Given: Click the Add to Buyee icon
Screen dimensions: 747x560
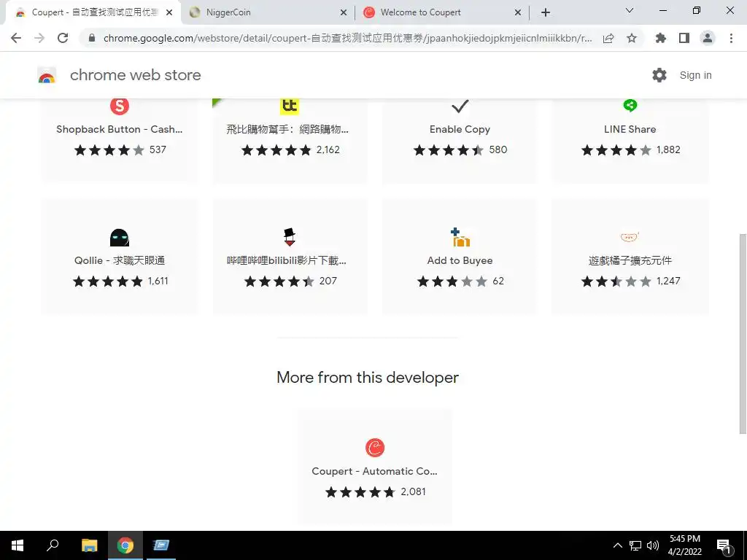Looking at the screenshot, I should point(460,237).
